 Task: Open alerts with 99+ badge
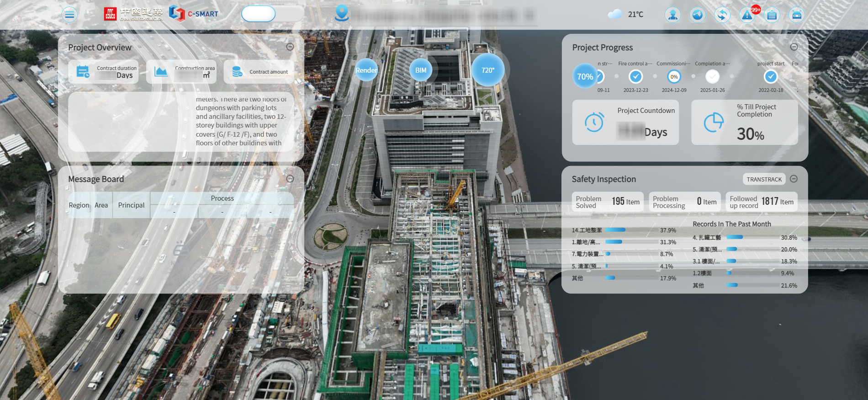[x=747, y=15]
